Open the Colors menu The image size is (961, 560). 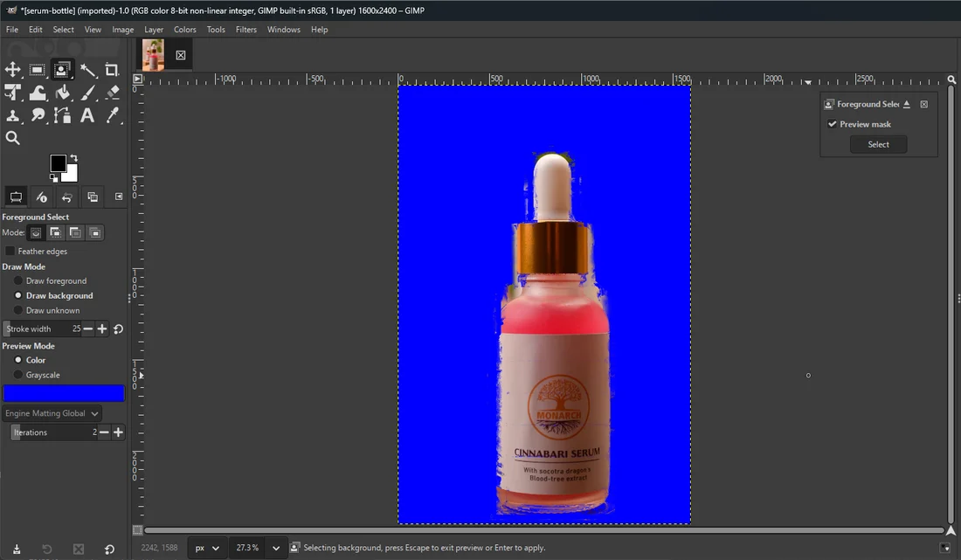tap(184, 30)
